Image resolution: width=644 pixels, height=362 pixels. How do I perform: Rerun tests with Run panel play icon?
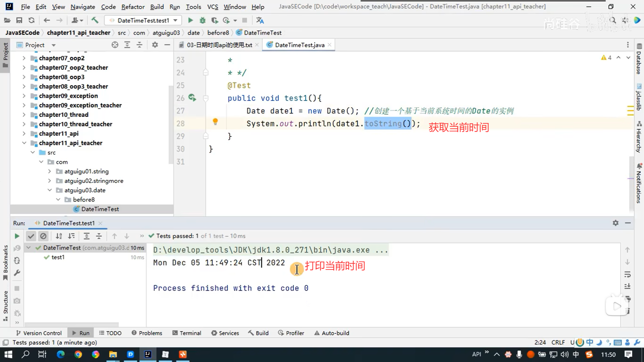click(x=17, y=236)
